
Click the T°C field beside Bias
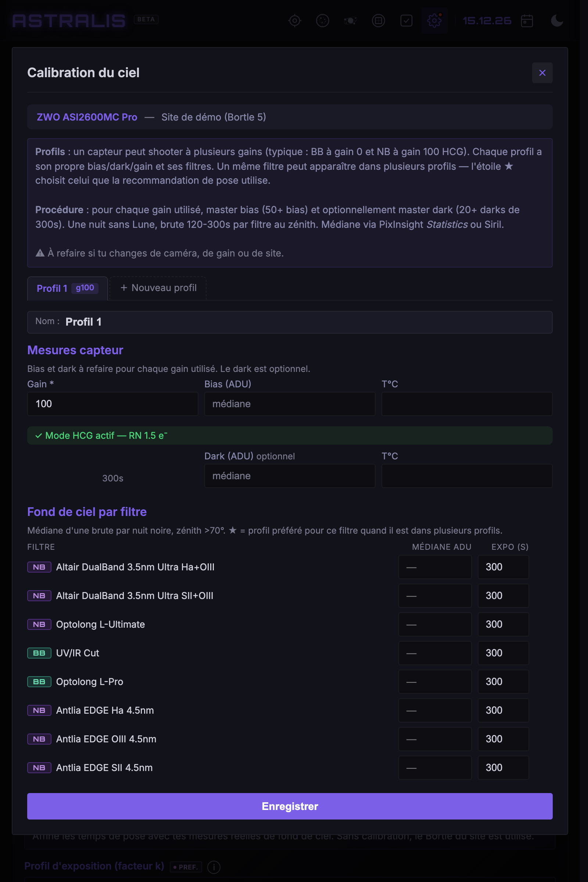tap(467, 404)
